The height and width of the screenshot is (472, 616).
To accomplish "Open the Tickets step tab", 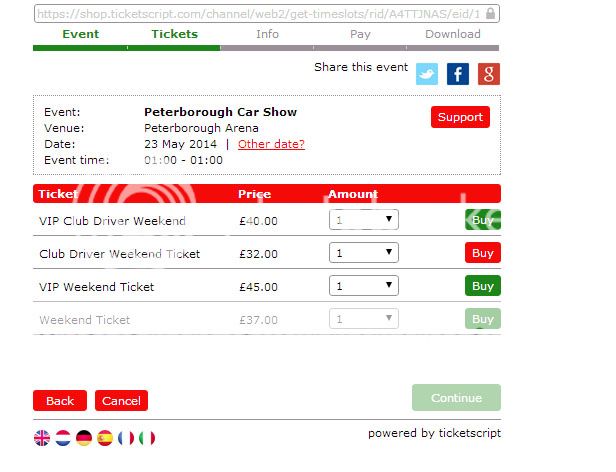I will [175, 34].
